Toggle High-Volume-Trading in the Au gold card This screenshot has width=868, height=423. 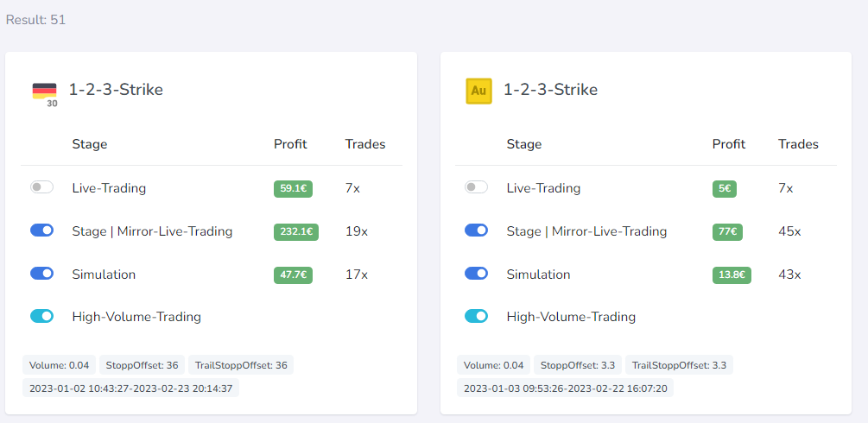476,316
